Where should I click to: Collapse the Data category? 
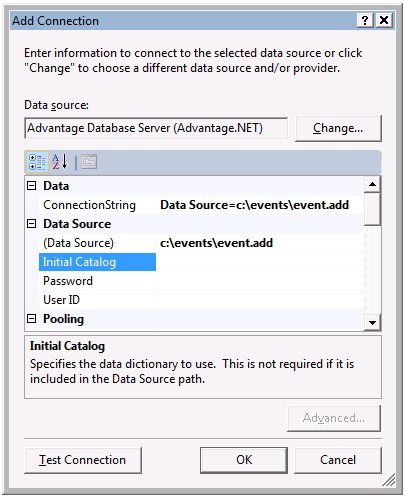[31, 186]
